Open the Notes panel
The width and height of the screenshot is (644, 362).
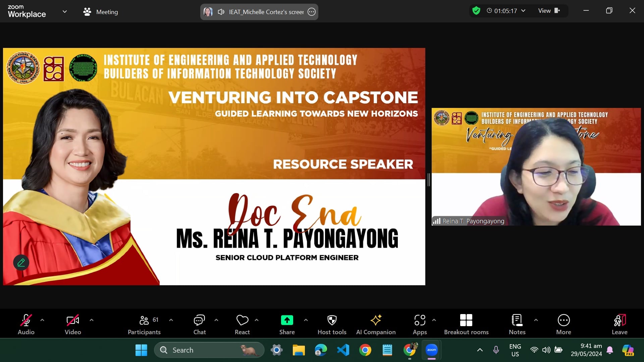517,324
